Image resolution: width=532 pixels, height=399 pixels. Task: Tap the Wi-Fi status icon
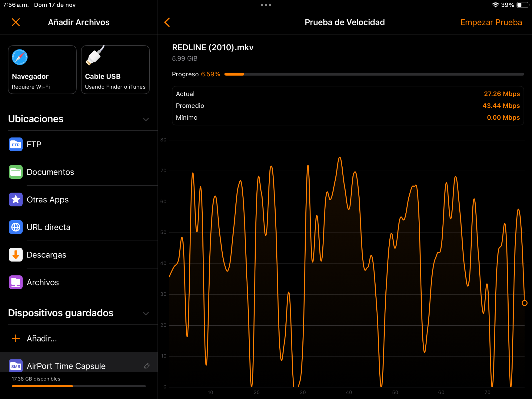(495, 5)
